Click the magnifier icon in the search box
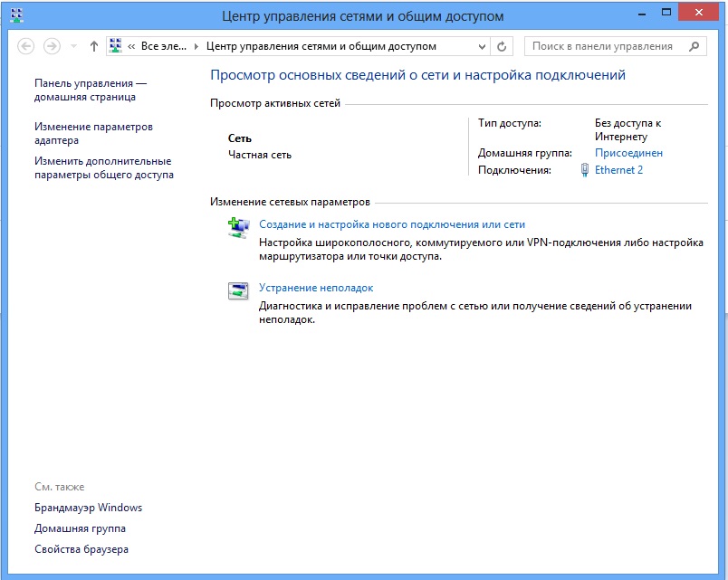 point(694,46)
